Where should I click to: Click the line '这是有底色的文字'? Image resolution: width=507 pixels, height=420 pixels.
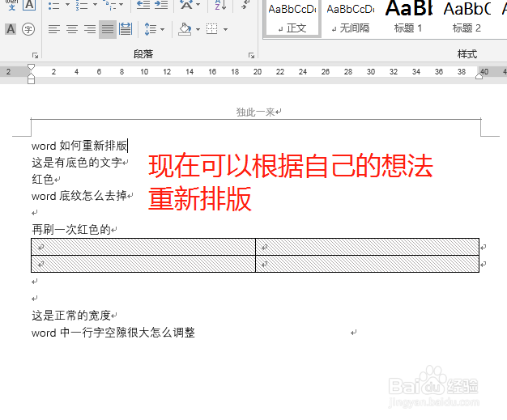[x=77, y=163]
